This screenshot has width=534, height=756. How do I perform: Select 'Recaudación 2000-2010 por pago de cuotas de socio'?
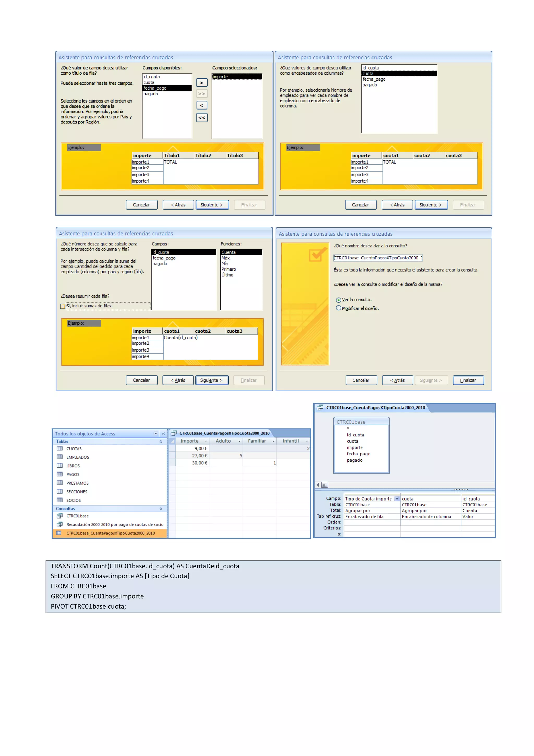(x=115, y=525)
